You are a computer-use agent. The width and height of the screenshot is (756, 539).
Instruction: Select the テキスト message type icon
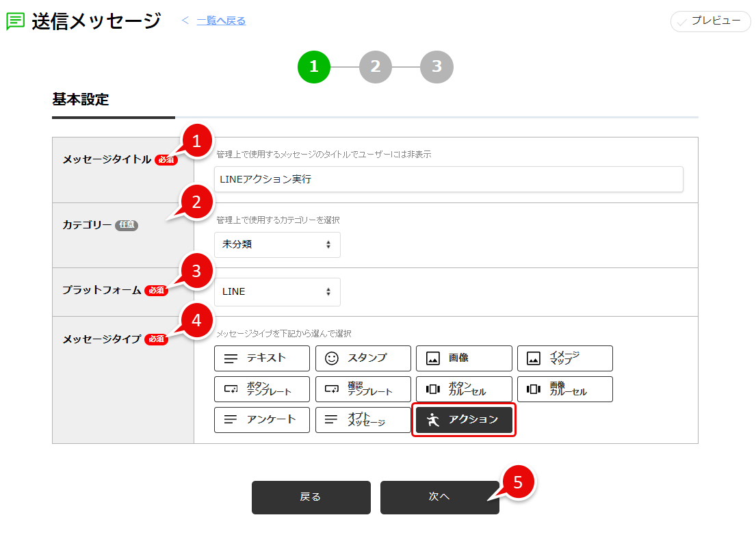[x=262, y=358]
